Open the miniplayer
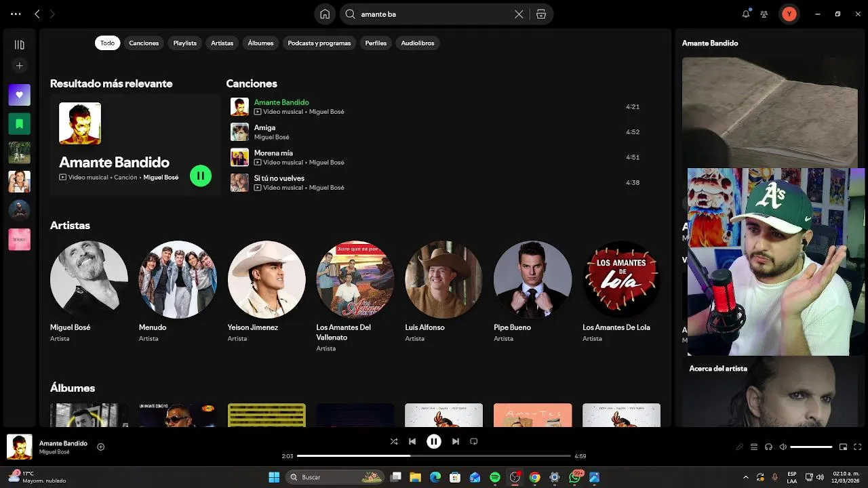 point(843,447)
